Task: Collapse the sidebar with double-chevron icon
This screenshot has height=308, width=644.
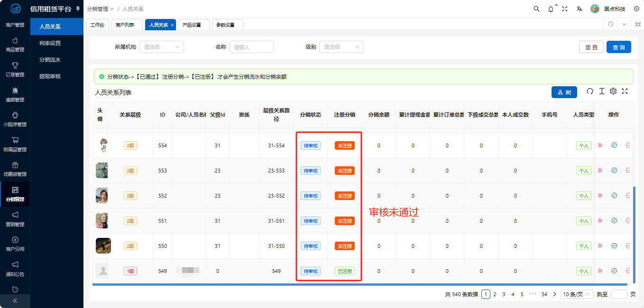Action: [15, 300]
